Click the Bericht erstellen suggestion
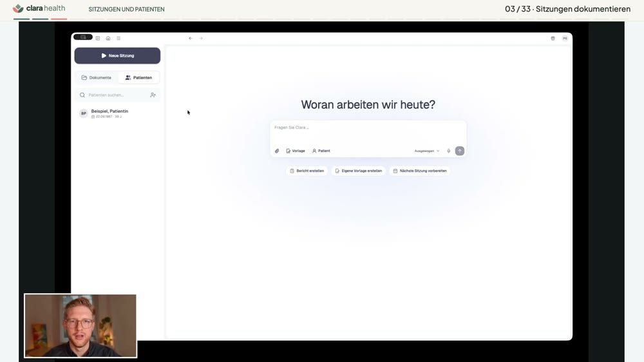Screen dimensions: 644x362 tap(307, 171)
